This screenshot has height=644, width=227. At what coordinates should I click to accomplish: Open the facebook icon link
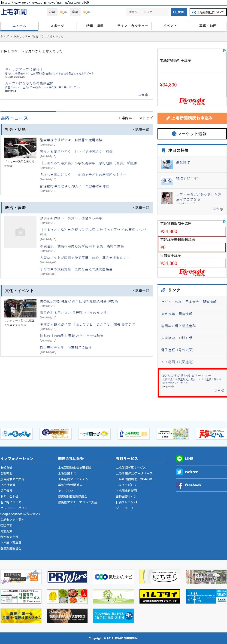pyautogui.click(x=179, y=485)
